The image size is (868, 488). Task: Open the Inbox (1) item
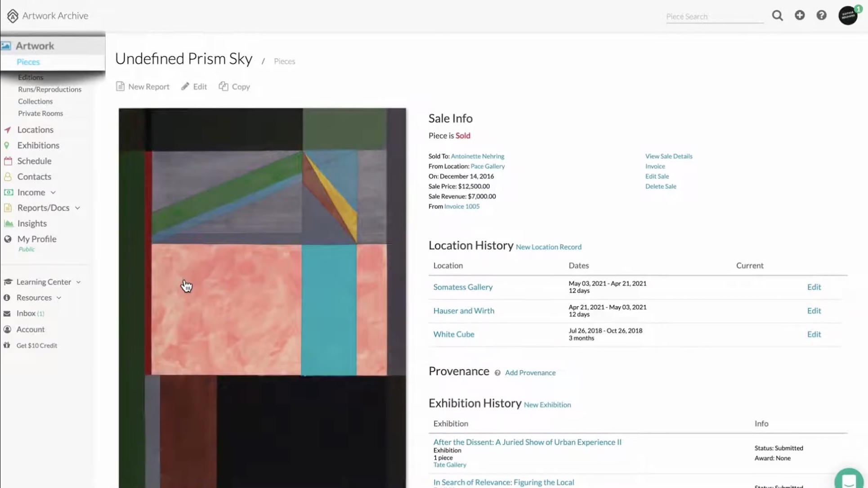(x=30, y=313)
